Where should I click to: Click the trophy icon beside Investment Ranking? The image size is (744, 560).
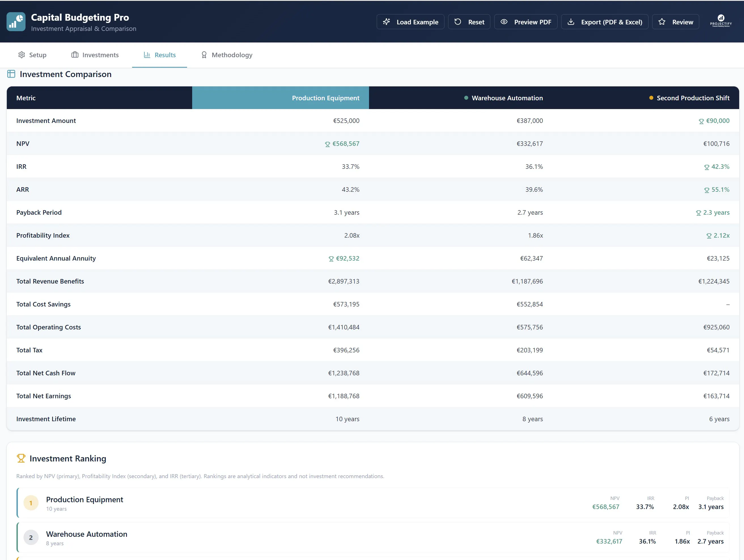(21, 459)
